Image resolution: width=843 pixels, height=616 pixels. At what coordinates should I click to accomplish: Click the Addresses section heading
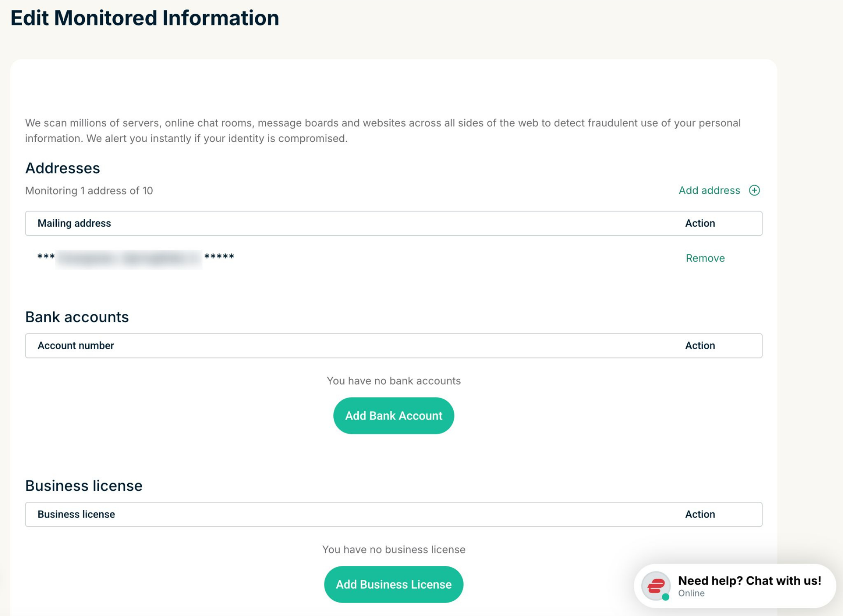(63, 168)
